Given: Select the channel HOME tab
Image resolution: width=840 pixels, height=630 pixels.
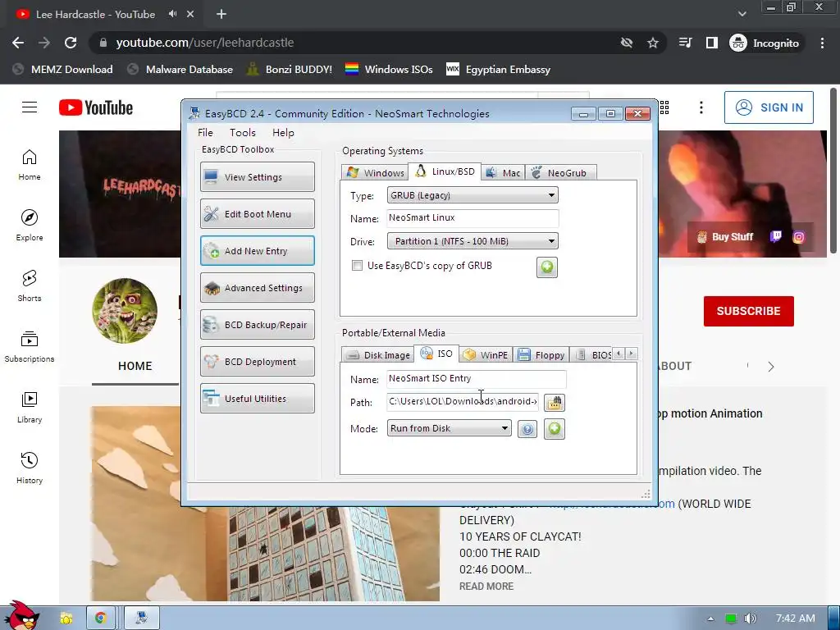Looking at the screenshot, I should click(x=135, y=367).
